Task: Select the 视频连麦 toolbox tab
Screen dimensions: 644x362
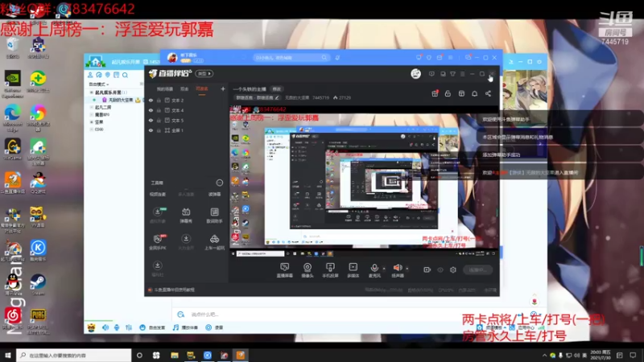Action: [x=158, y=194]
